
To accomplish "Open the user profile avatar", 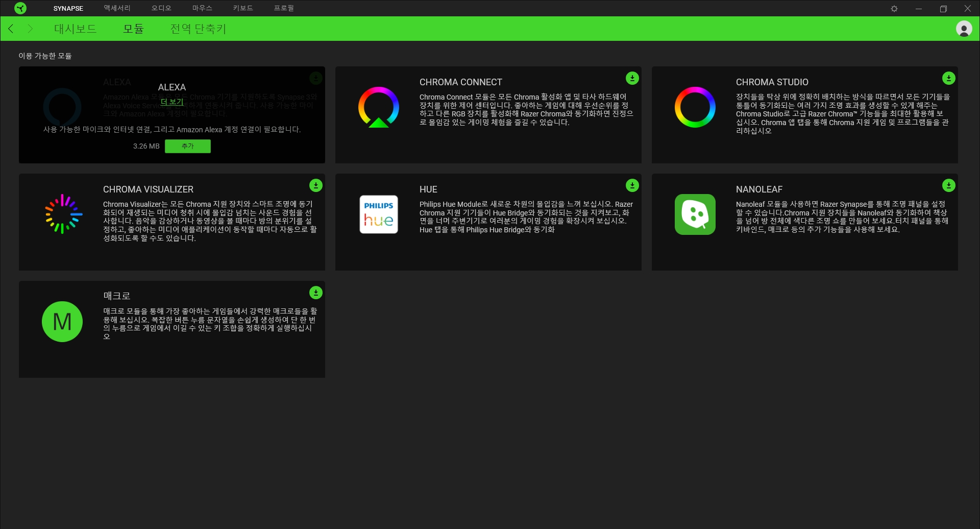I will click(964, 29).
